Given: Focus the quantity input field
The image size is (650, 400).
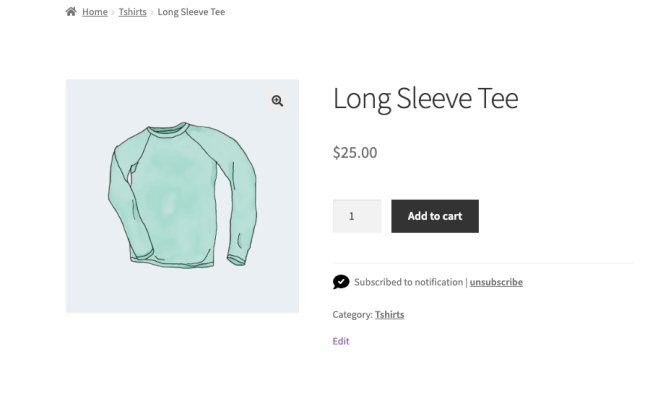Looking at the screenshot, I should (357, 216).
